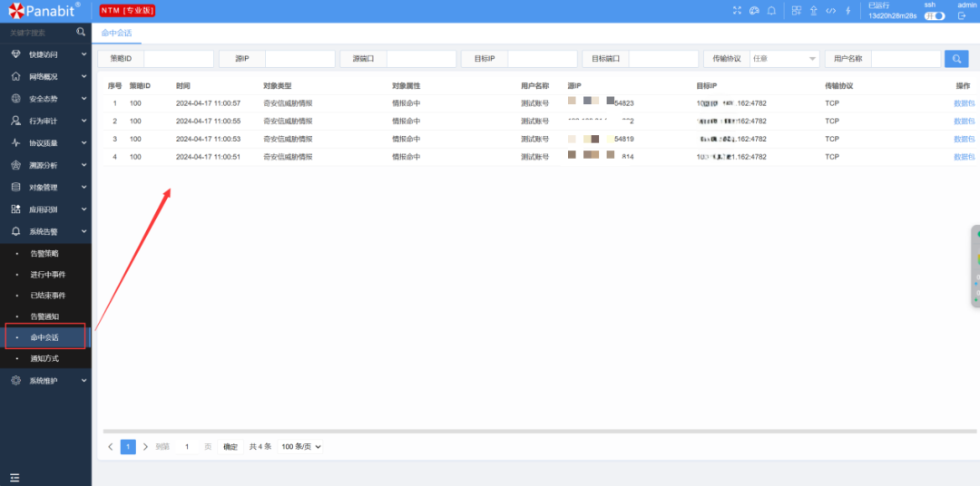Screen dimensions: 980x486
Task: Focus the 源端口 filter input
Action: (x=421, y=59)
